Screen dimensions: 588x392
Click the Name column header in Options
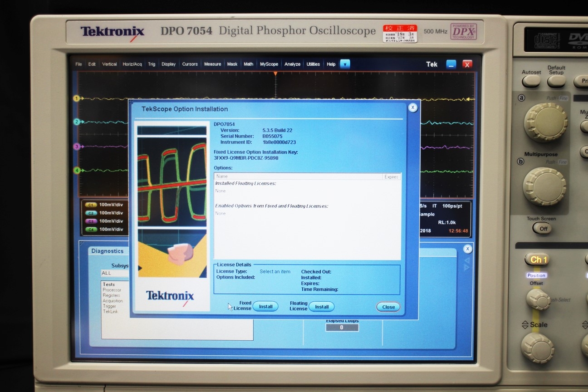298,176
